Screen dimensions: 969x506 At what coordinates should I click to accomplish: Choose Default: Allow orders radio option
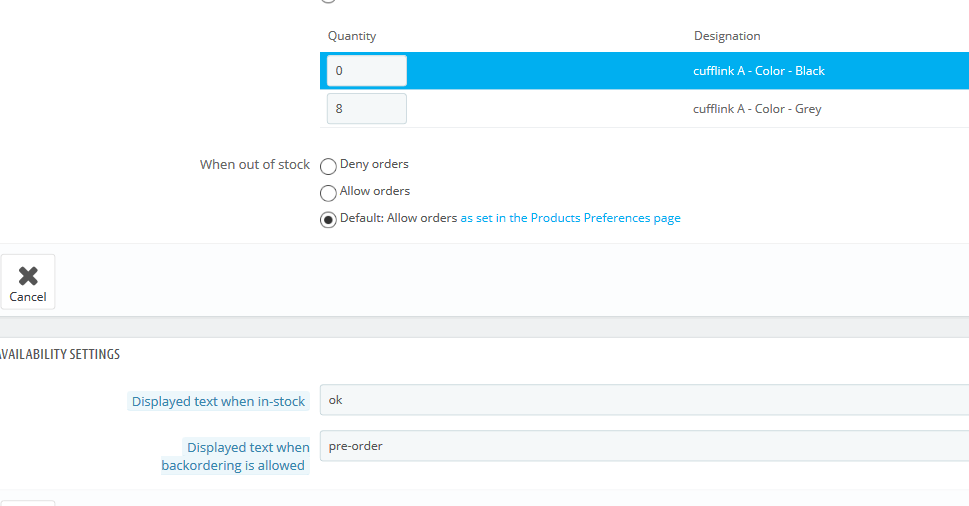click(x=328, y=220)
